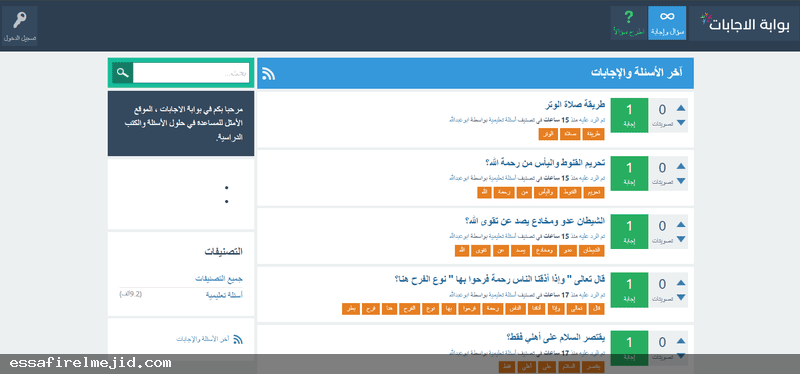
Task: Open login via the key icon
Action: point(19,26)
